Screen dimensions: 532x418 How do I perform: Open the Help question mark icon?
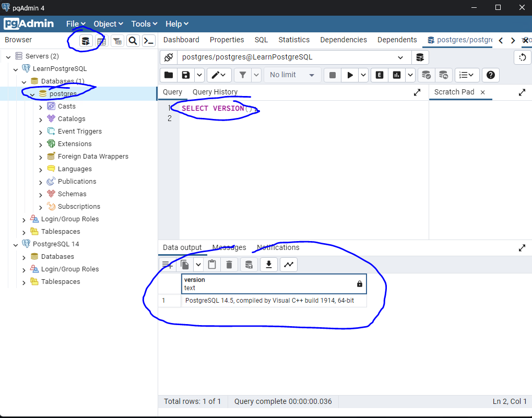pos(491,75)
